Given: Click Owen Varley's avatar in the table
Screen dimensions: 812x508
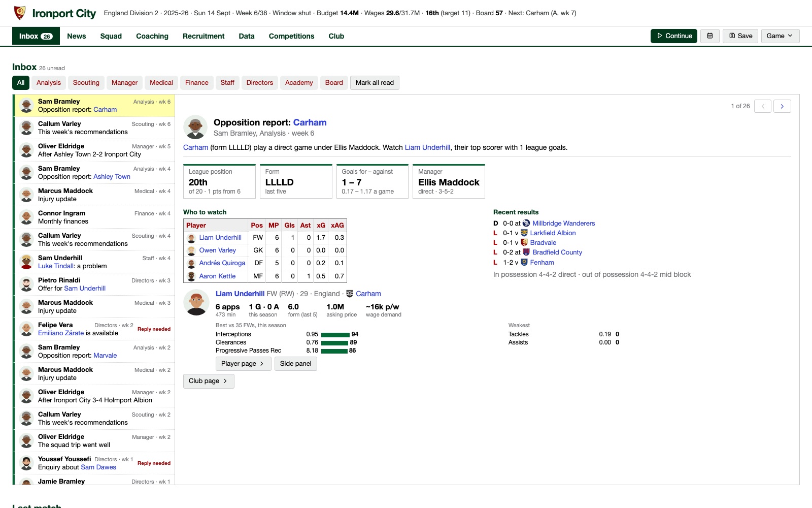Looking at the screenshot, I should [191, 250].
